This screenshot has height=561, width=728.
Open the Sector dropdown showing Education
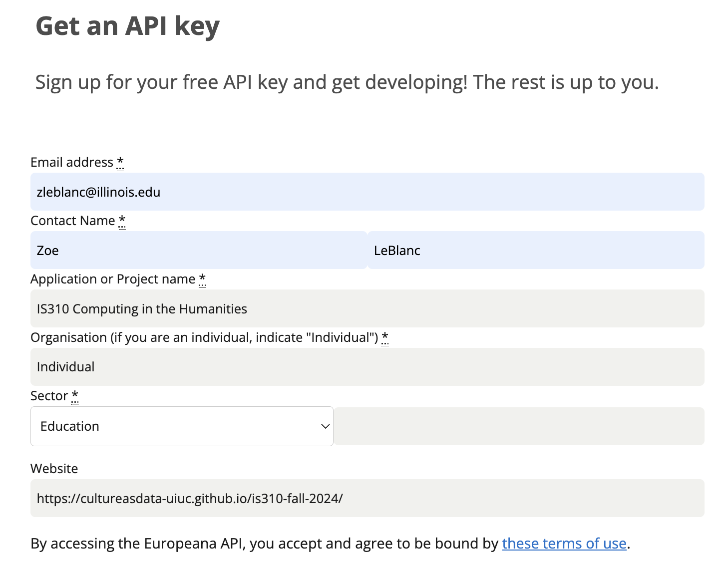point(182,426)
